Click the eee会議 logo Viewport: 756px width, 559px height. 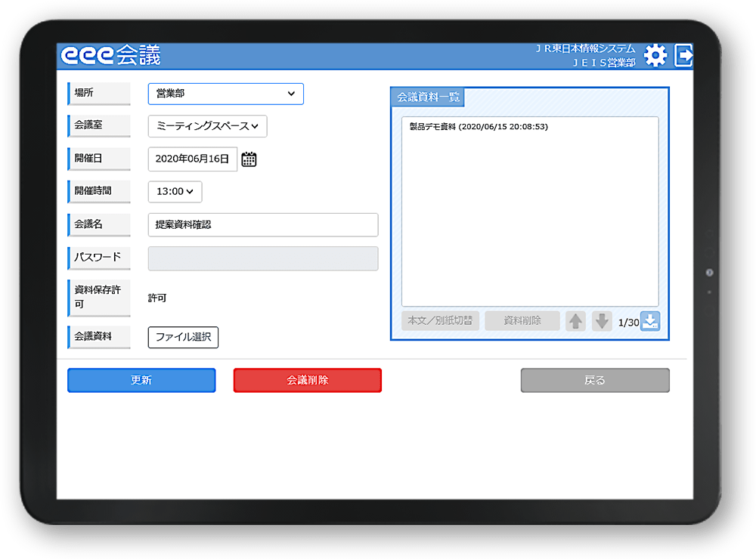point(110,55)
